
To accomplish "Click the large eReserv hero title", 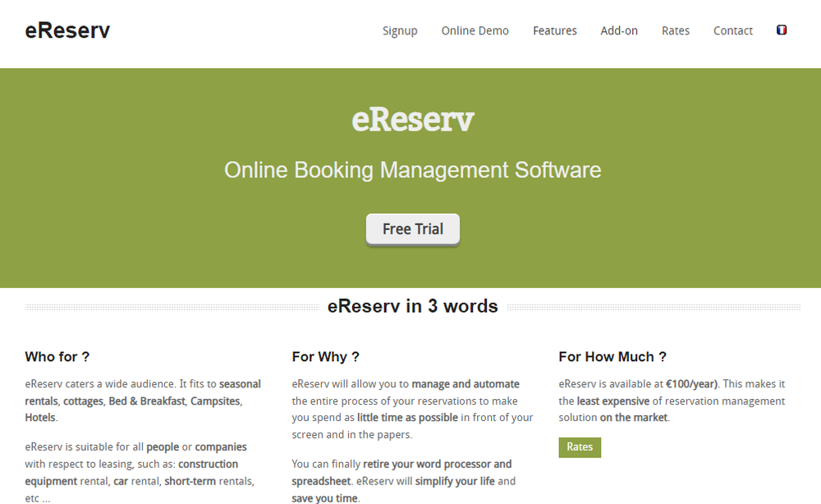I will pos(413,119).
